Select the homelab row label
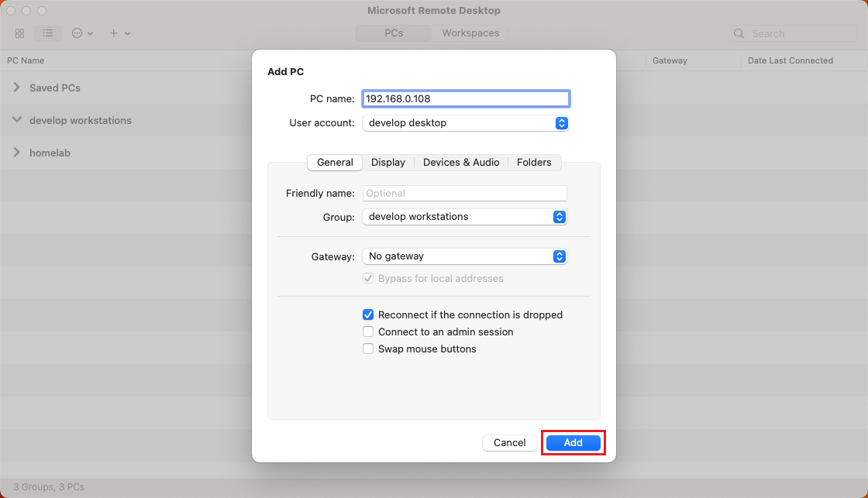This screenshot has height=498, width=868. (x=50, y=153)
